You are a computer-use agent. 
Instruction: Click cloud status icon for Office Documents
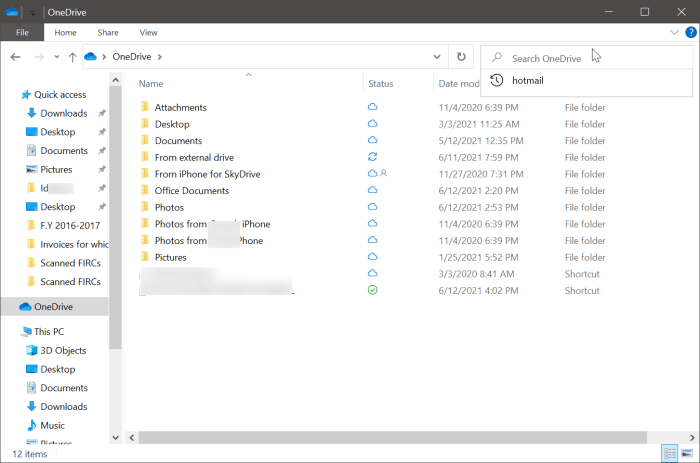tap(372, 190)
